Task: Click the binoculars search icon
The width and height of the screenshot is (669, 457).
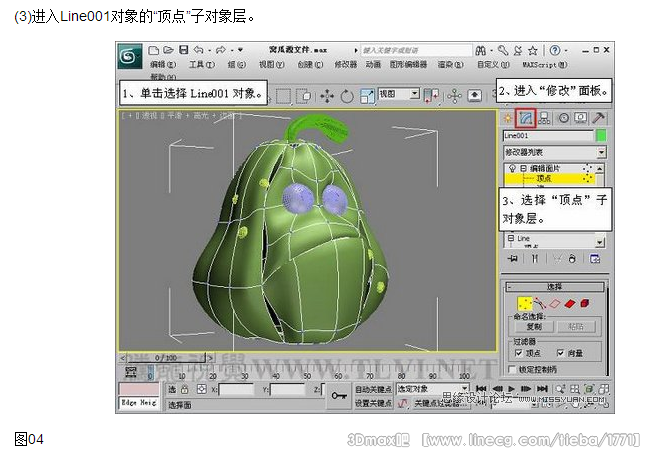Action: [x=481, y=51]
